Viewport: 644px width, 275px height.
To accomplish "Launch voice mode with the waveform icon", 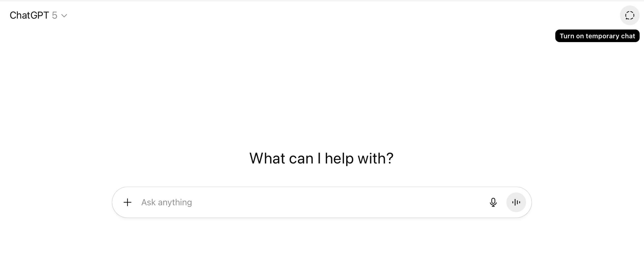I will (x=516, y=202).
